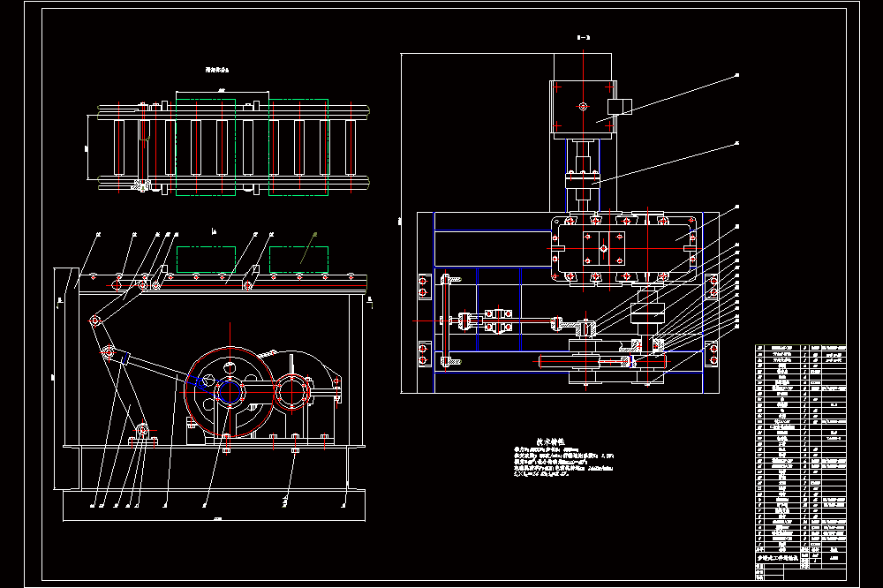Click the upper lever pivot at linkage top

(x=94, y=320)
